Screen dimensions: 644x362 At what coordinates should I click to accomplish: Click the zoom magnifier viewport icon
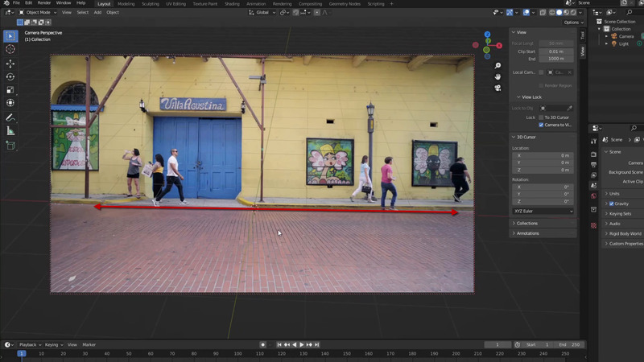[498, 66]
